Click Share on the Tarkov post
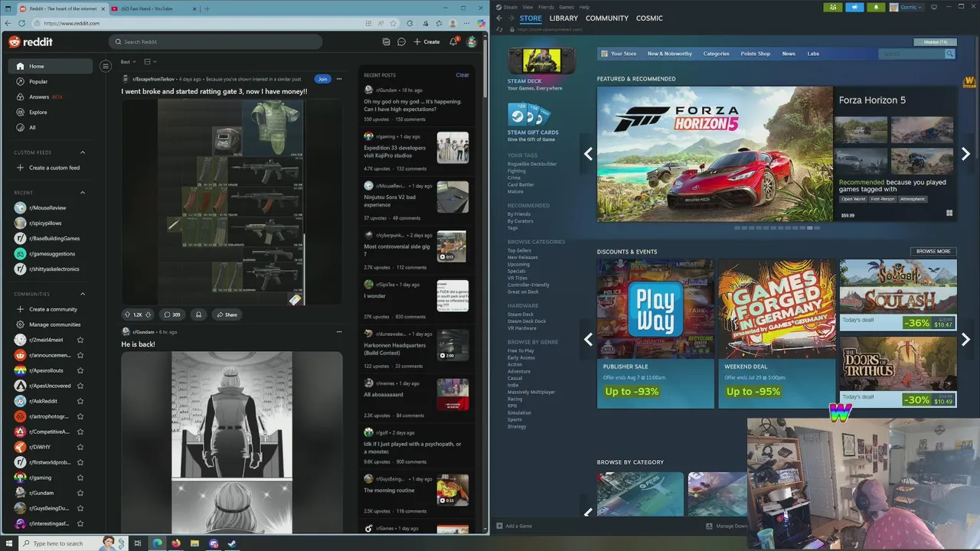Screen dimensions: 980x551 tap(226, 315)
